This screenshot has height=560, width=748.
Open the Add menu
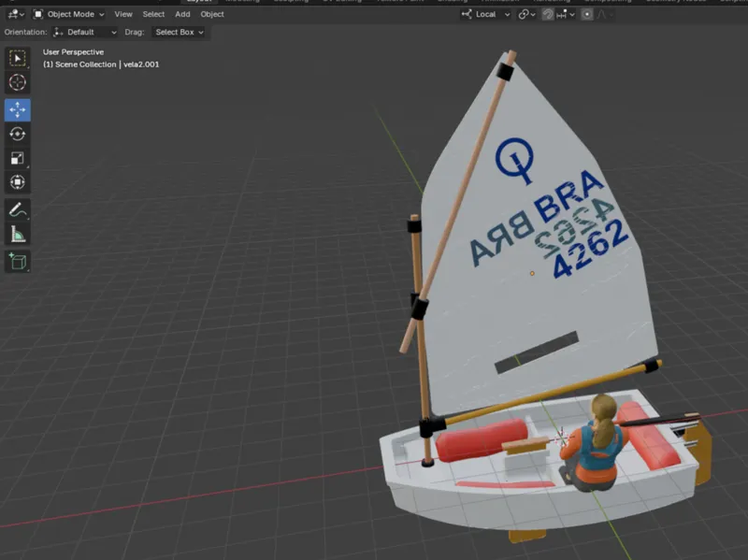coord(182,14)
